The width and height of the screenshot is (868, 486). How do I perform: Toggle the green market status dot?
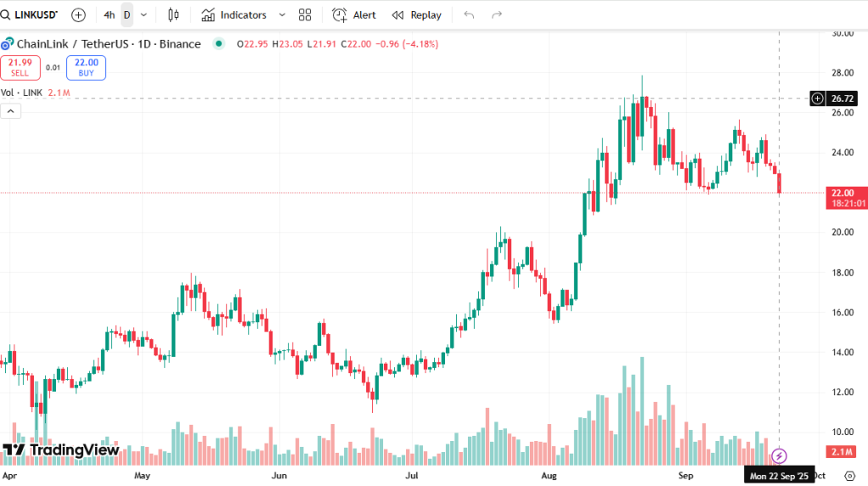pos(220,44)
